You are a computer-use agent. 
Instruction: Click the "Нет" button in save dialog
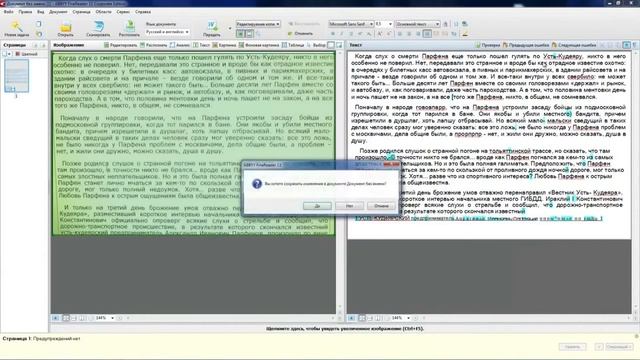[349, 206]
